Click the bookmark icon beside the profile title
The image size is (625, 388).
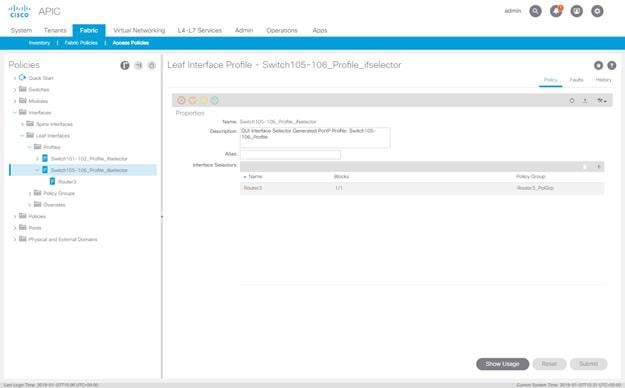tap(598, 65)
